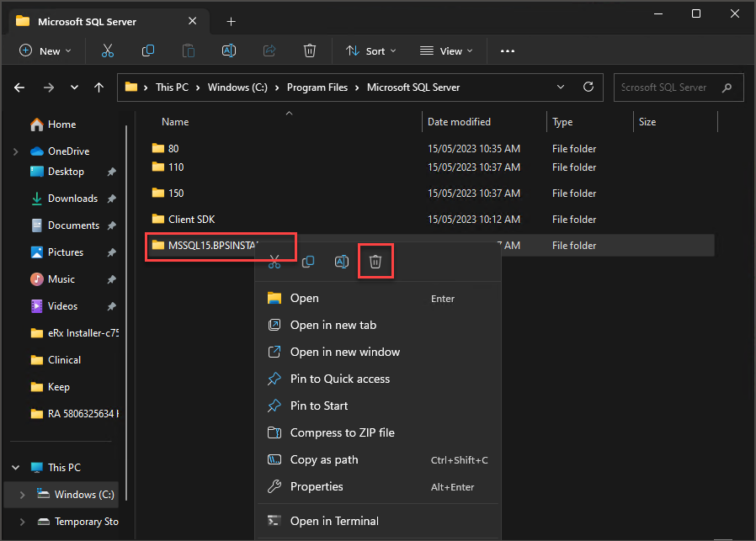Open Home in the navigation pane

click(x=61, y=125)
